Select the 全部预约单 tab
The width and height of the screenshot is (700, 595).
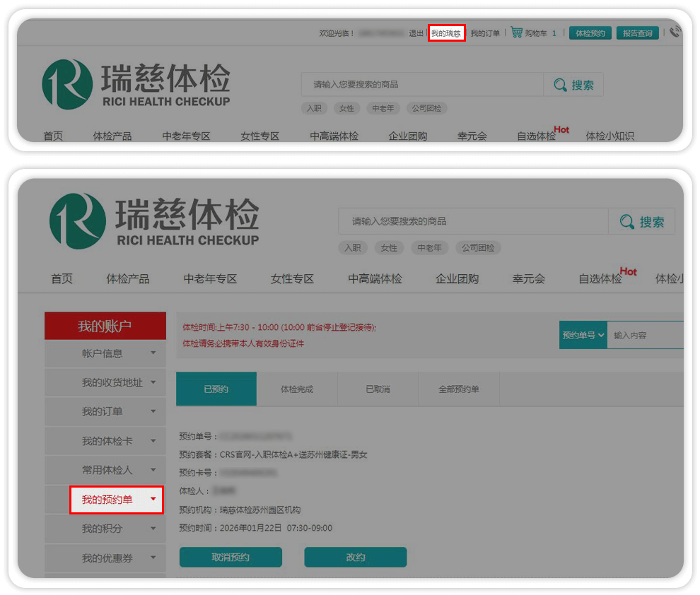(x=459, y=389)
